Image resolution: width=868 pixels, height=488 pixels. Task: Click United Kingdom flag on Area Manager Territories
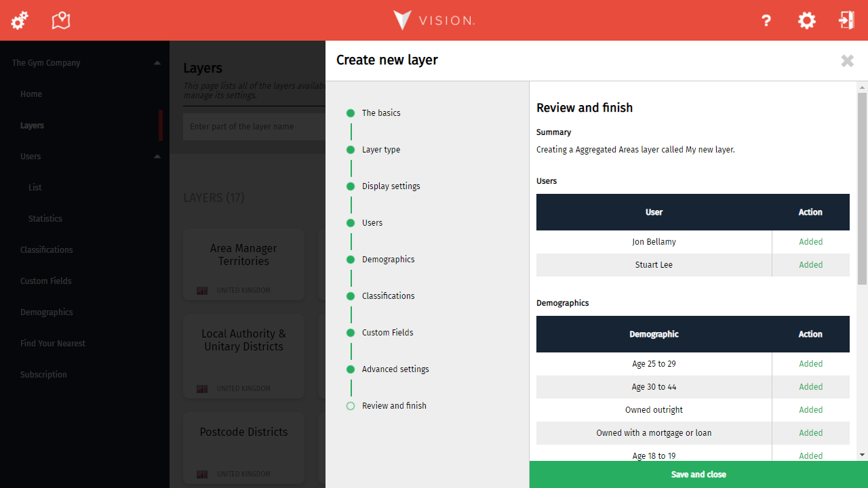(202, 291)
